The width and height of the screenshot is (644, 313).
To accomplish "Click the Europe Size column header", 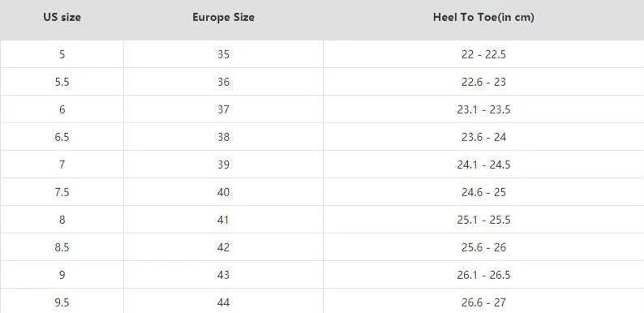I will click(x=223, y=18).
